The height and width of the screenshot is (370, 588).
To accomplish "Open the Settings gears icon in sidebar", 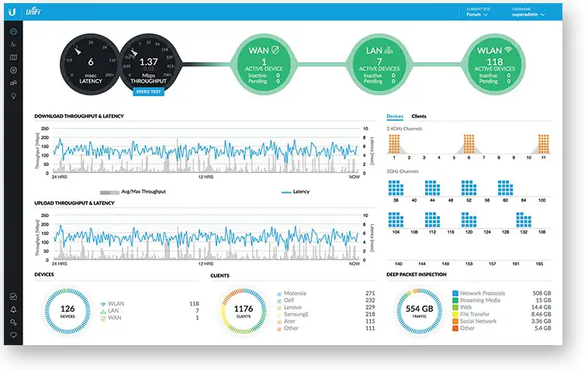I will (x=13, y=323).
